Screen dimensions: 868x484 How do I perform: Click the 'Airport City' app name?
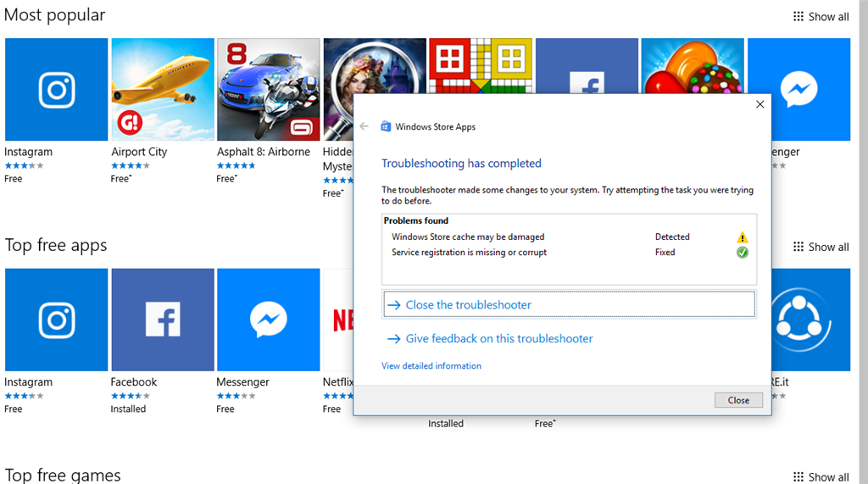(139, 152)
